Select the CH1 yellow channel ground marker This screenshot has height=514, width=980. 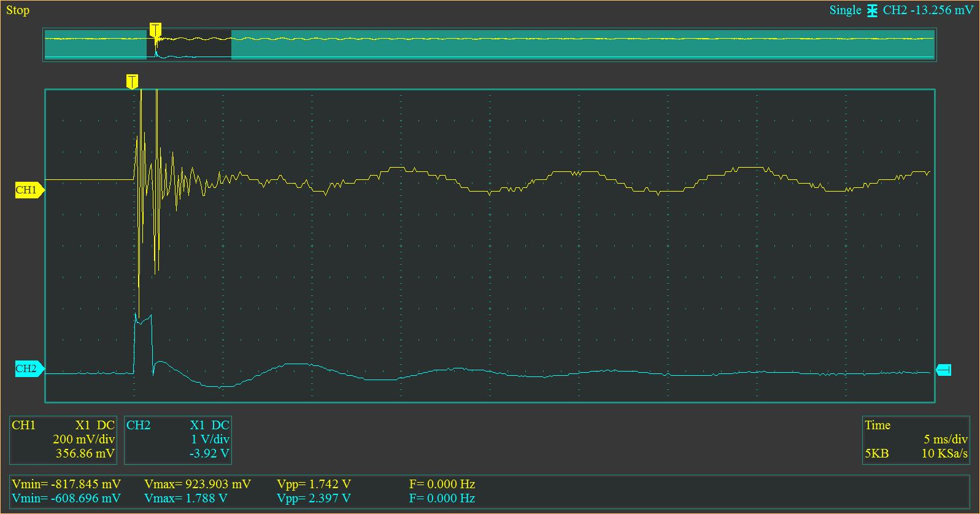point(29,190)
